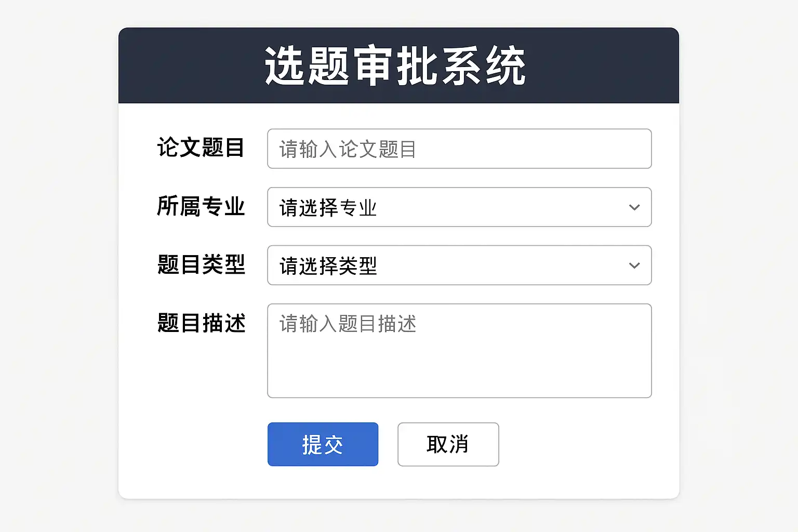
Task: Click the 请输入论文题目 placeholder text
Action: tap(348, 150)
